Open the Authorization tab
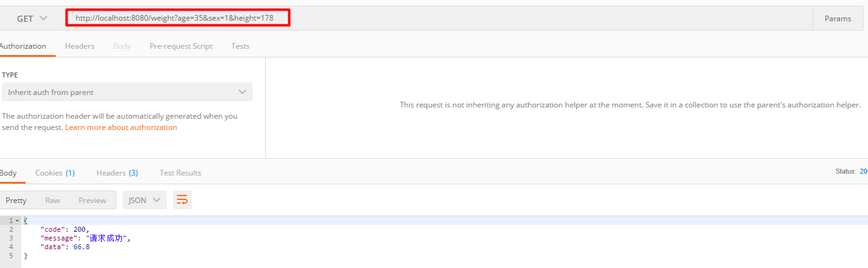This screenshot has height=268, width=868. (x=23, y=46)
